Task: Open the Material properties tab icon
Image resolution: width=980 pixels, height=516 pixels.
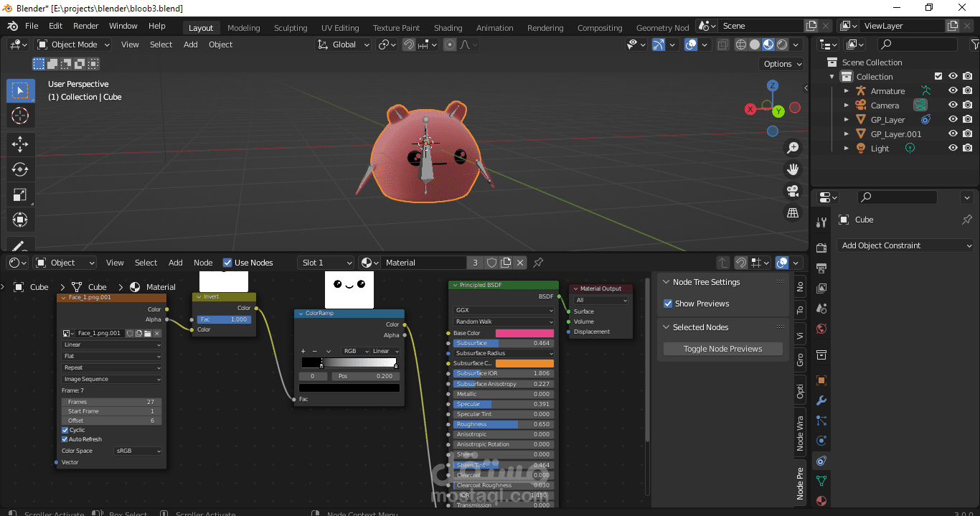Action: [821, 501]
